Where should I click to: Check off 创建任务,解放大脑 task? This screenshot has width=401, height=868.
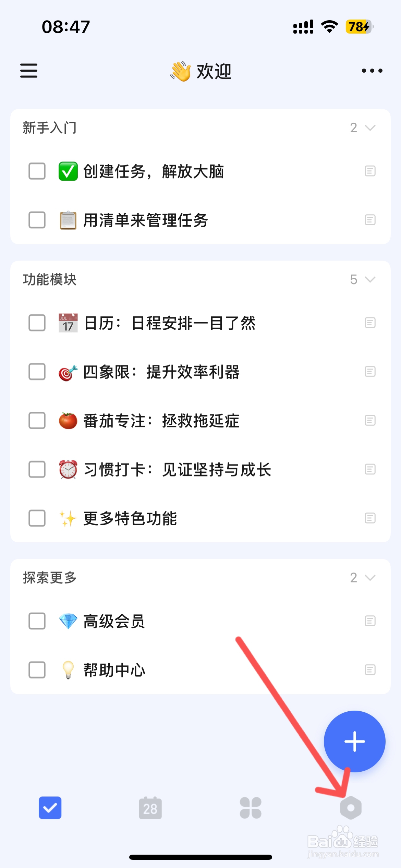point(37,171)
